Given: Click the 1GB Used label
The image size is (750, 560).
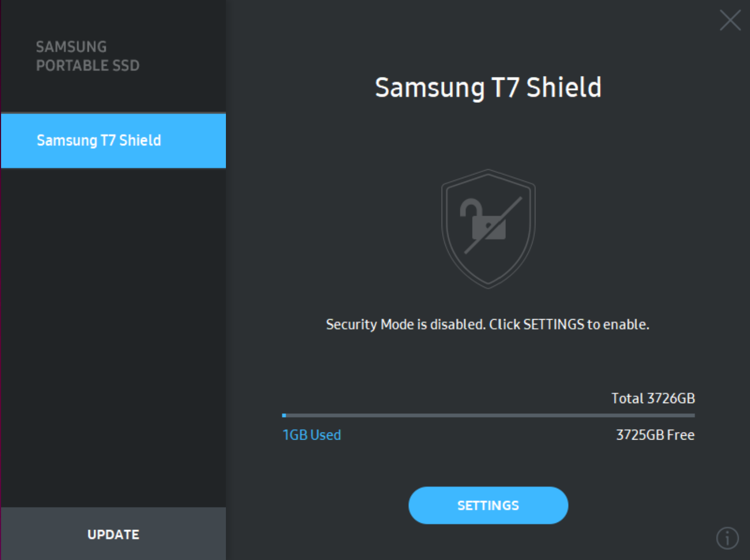Looking at the screenshot, I should click(312, 435).
